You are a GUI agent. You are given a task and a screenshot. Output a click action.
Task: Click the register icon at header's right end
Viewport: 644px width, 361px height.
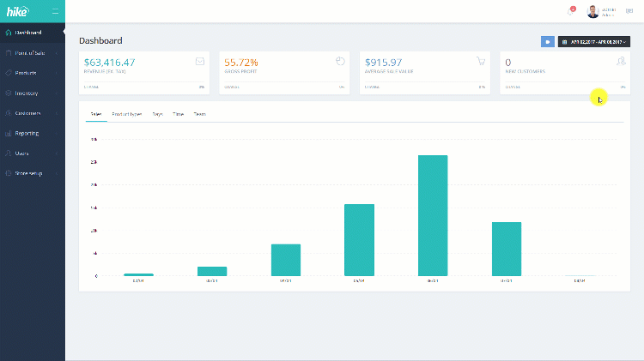(x=629, y=11)
